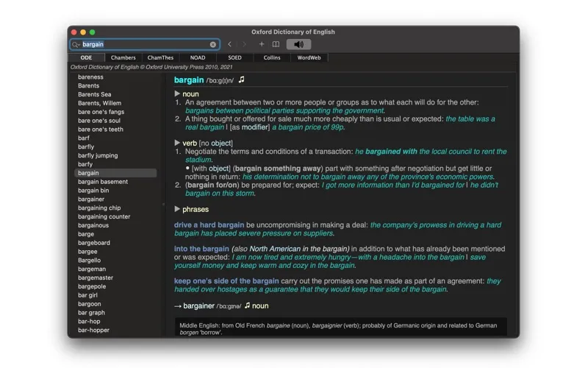Image resolution: width=588 pixels, height=368 pixels.
Task: Select 'bare one's fangs' entry
Action: pos(101,112)
